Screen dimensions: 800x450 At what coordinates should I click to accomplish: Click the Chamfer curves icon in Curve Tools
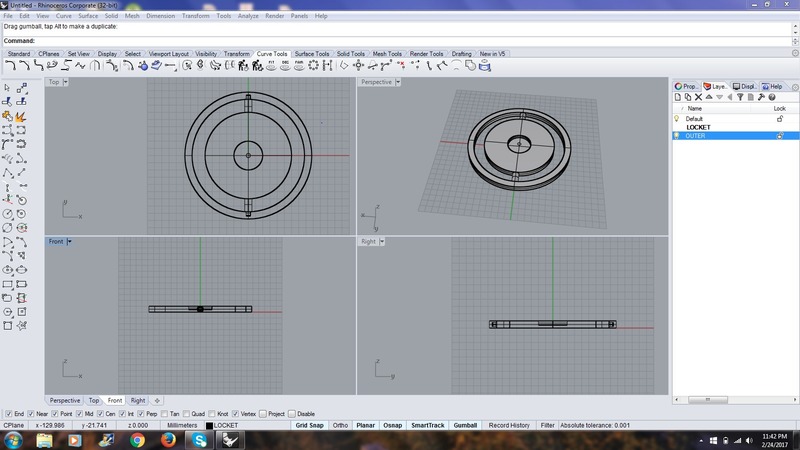(23, 65)
